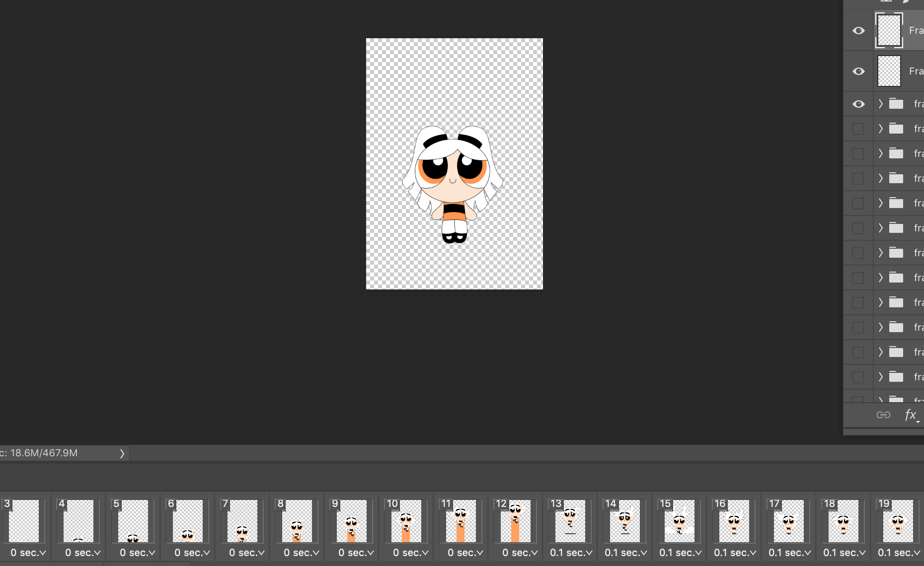Open frame 18 delay dropdown showing 0.1 sec
924x566 pixels.
[x=845, y=553]
